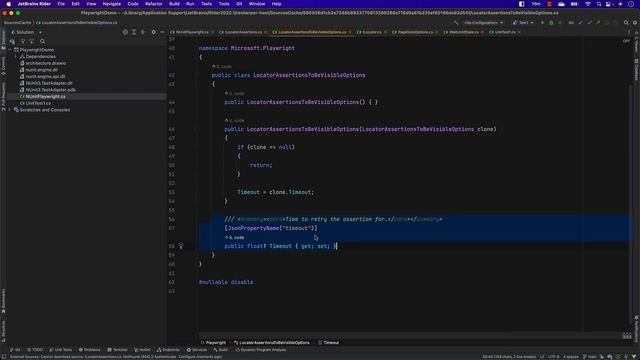Select NUnit3.TestAdapter.pdb file

pyautogui.click(x=50, y=90)
